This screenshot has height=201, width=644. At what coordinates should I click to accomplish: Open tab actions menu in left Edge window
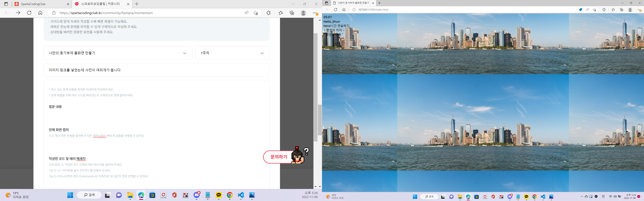pyautogui.click(x=6, y=4)
